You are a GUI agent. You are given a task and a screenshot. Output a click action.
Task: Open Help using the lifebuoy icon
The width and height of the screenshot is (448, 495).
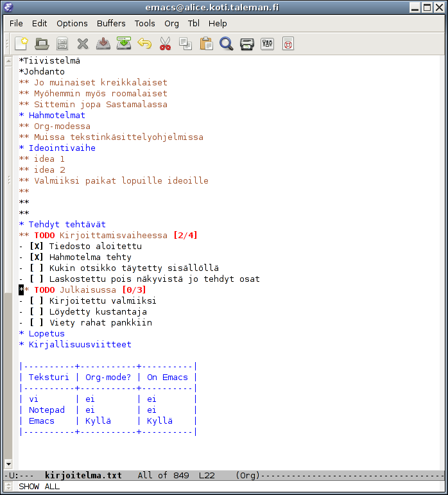pos(288,44)
